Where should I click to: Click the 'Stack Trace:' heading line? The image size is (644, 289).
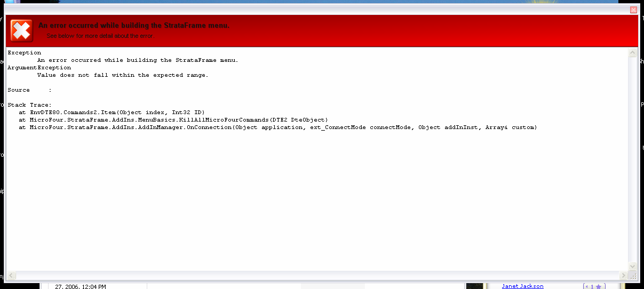click(x=29, y=105)
